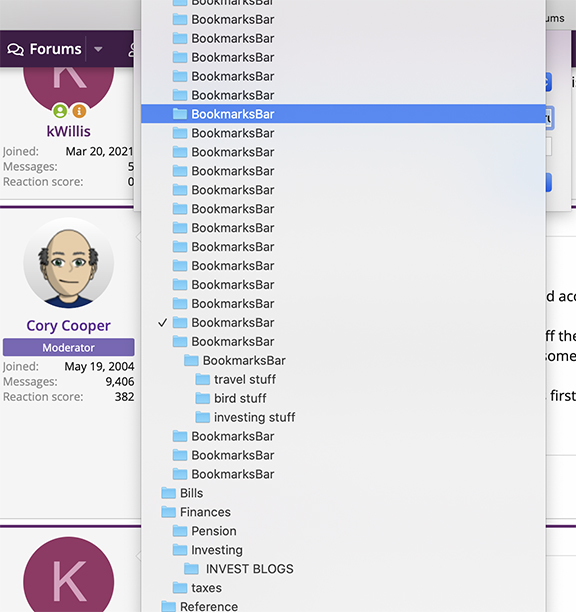The image size is (576, 612).
Task: Pick the INVEST BLOGS folder
Action: point(343,569)
